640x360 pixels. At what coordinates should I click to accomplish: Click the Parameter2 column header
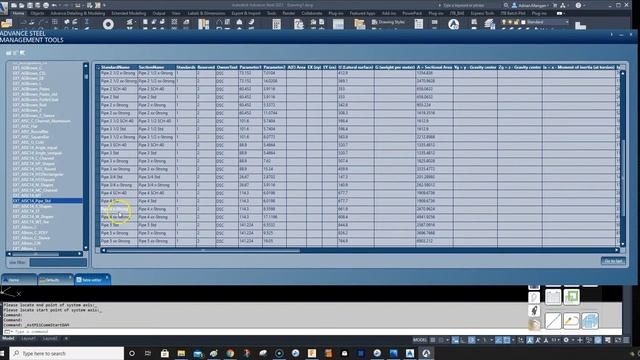[274, 67]
